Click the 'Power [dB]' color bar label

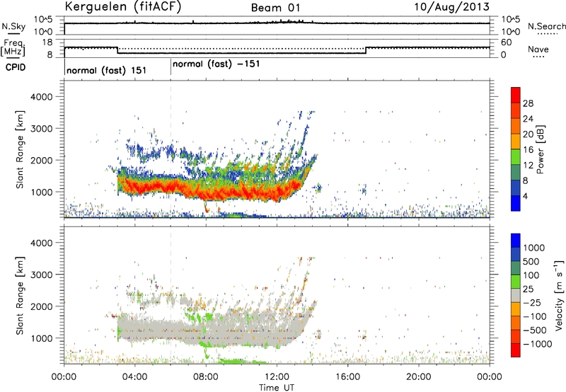(540, 149)
